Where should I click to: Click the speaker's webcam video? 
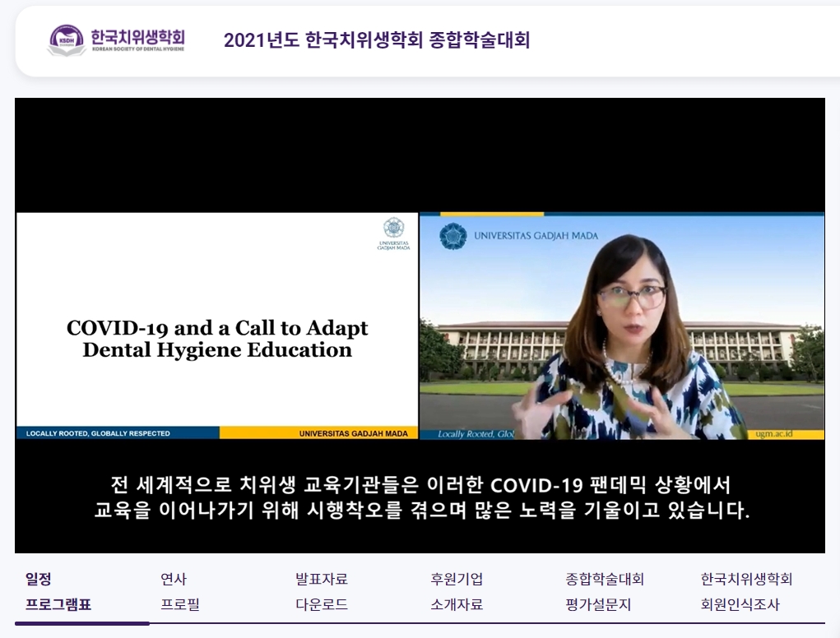point(621,329)
